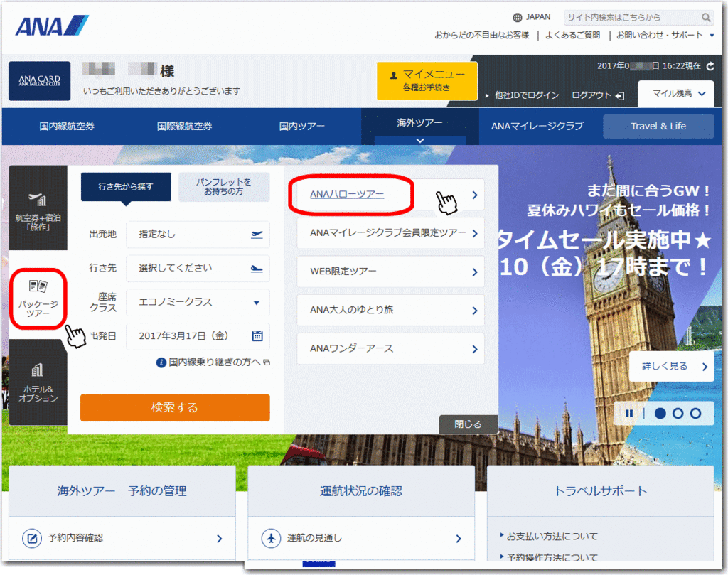Open the 国内ツアー menu

301,127
